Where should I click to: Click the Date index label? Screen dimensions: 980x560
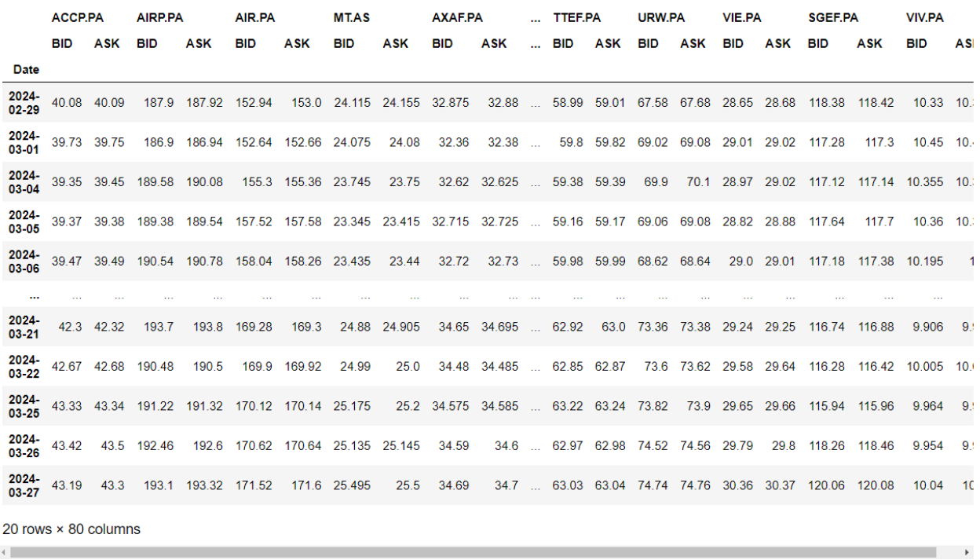pyautogui.click(x=26, y=69)
